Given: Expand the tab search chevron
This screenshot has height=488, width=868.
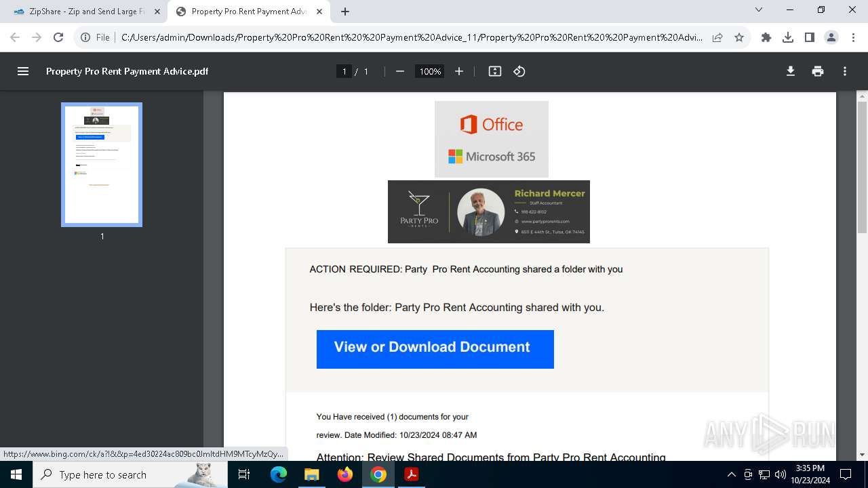Looking at the screenshot, I should coord(759,9).
